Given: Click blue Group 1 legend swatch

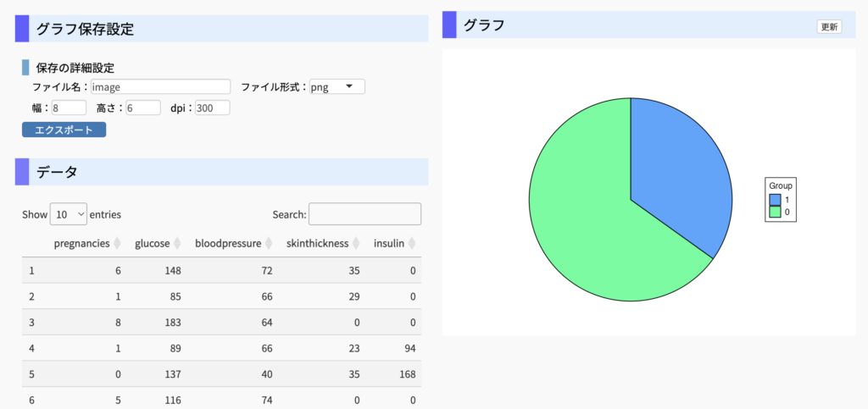Looking at the screenshot, I should [775, 200].
